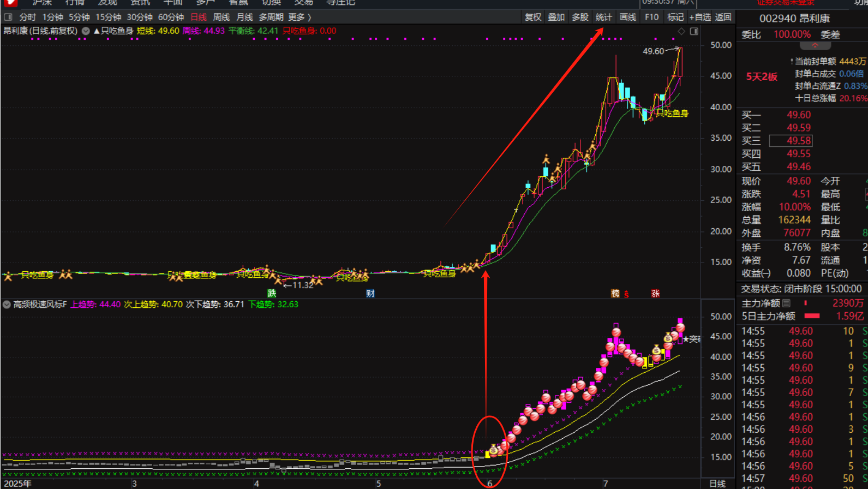Click the green 跌 event marker icon
Image resolution: width=868 pixels, height=489 pixels.
pyautogui.click(x=272, y=294)
